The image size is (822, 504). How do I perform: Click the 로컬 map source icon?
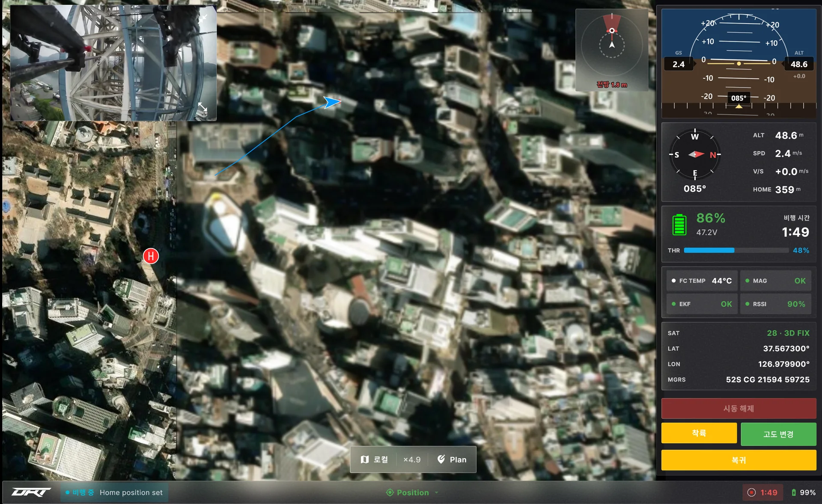coord(365,460)
